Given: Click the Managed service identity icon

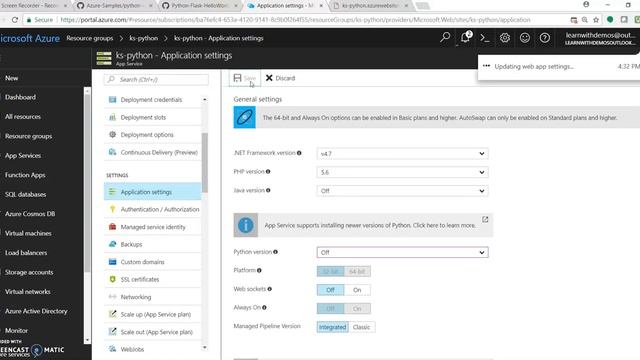Looking at the screenshot, I should pyautogui.click(x=112, y=227).
